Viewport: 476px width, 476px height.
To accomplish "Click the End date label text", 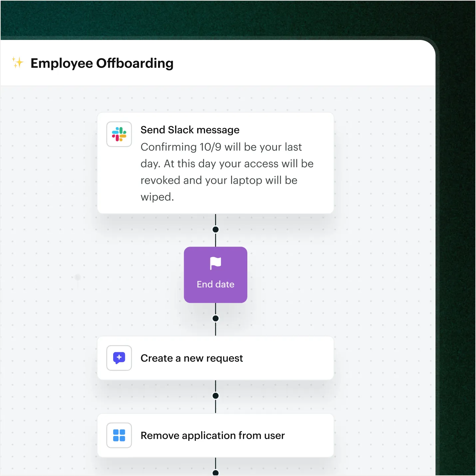I will (x=216, y=284).
